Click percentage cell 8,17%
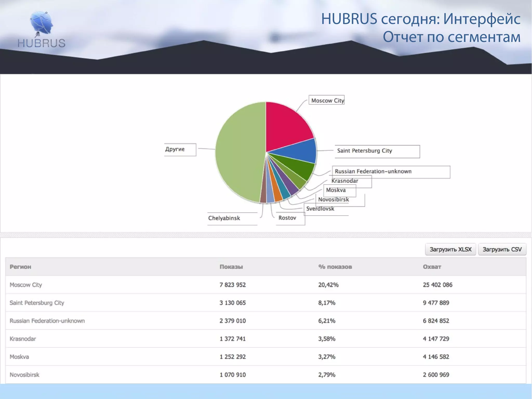532x399 pixels. (327, 303)
